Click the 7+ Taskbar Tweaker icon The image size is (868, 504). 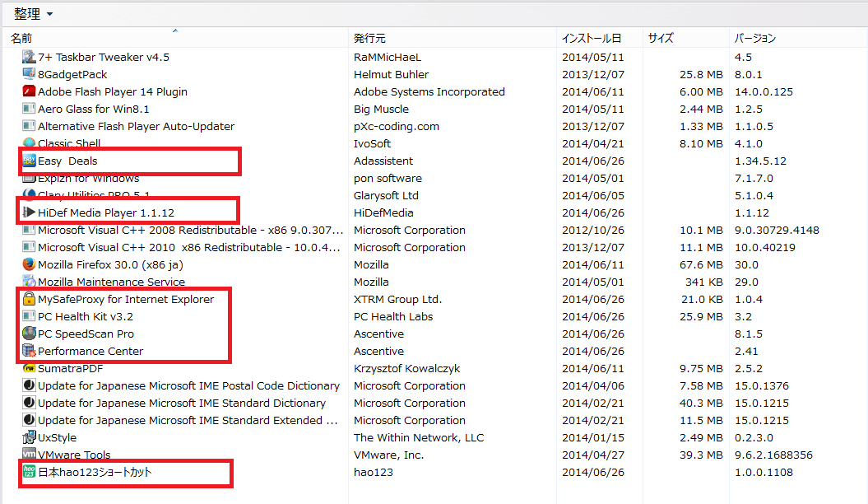[29, 57]
